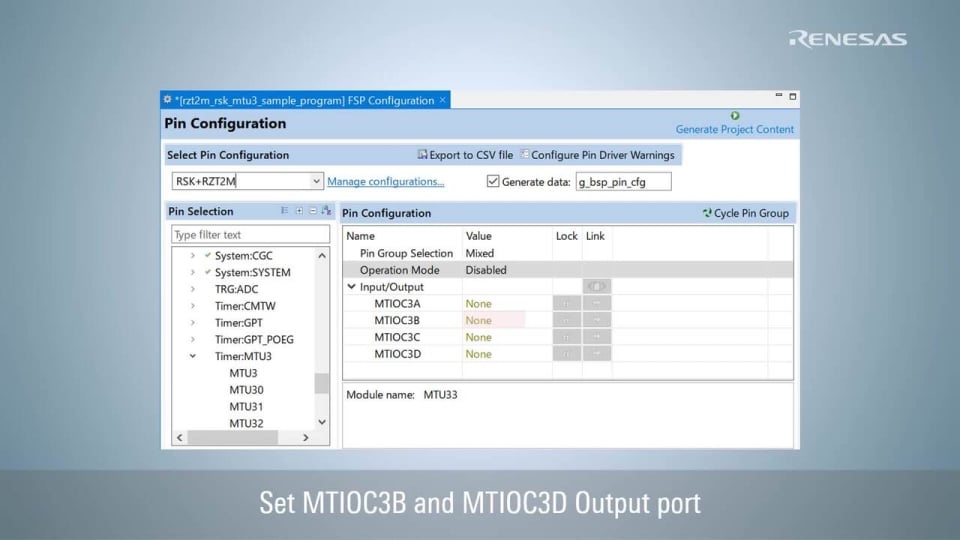Click the Type filter text field

pos(250,234)
